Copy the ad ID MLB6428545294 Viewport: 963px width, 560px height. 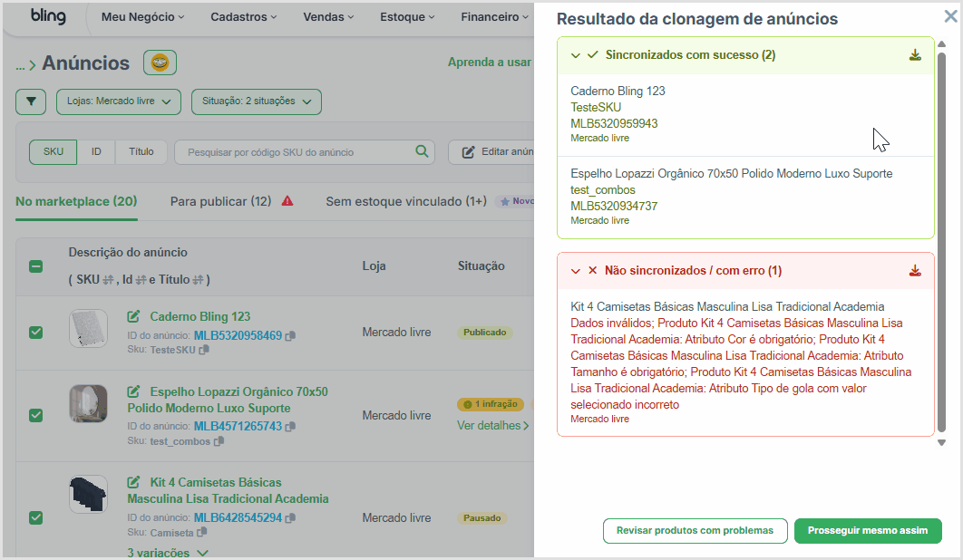290,517
